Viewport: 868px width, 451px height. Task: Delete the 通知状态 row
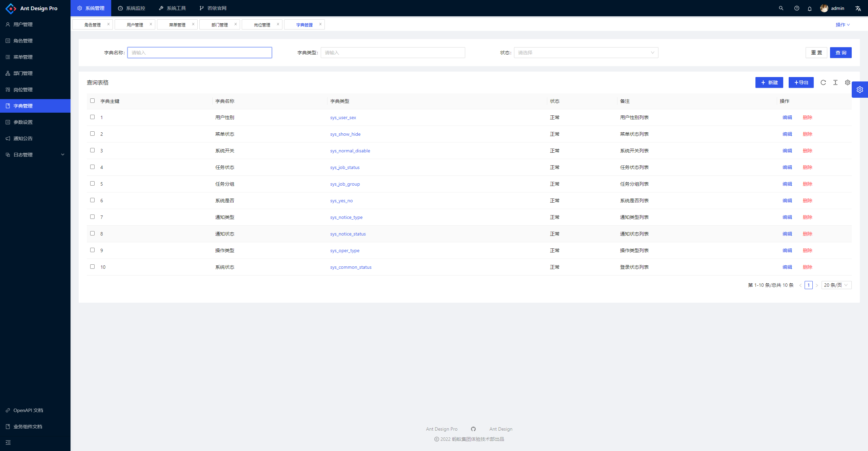[x=808, y=234]
